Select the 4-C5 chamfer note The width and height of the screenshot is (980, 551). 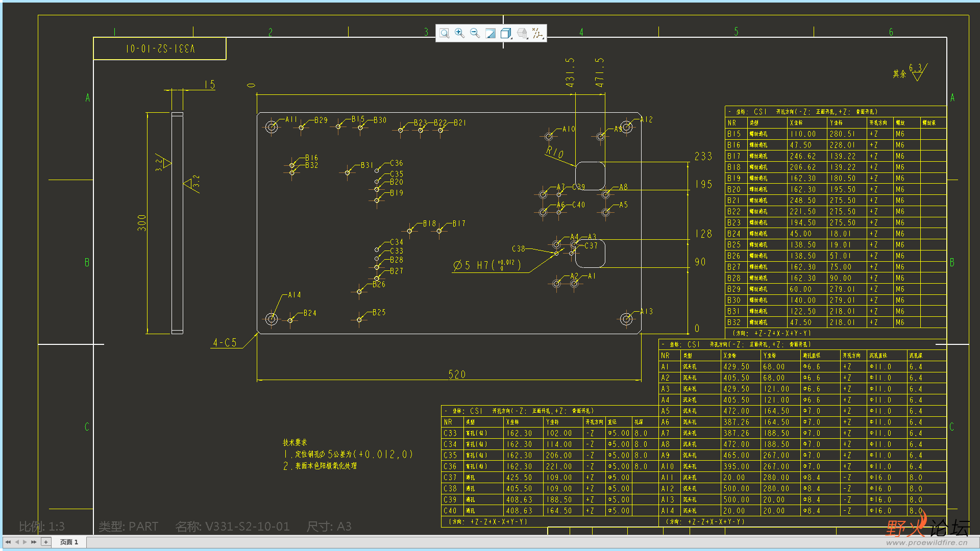[x=225, y=342]
